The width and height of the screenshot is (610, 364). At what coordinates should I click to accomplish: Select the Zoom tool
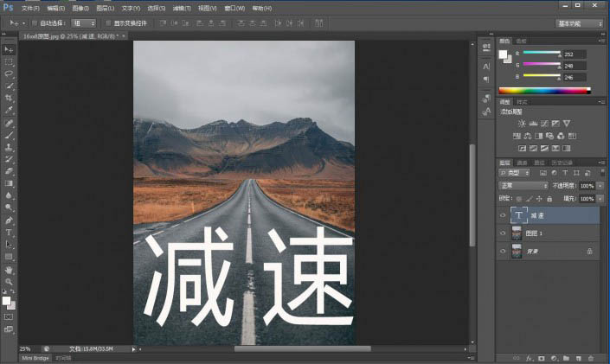9,282
